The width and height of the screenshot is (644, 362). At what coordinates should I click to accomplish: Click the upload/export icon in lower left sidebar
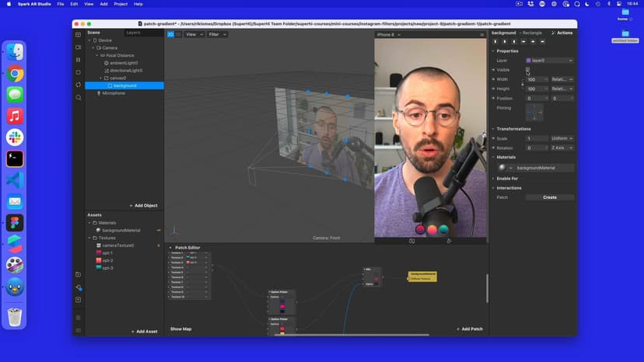coord(78,300)
